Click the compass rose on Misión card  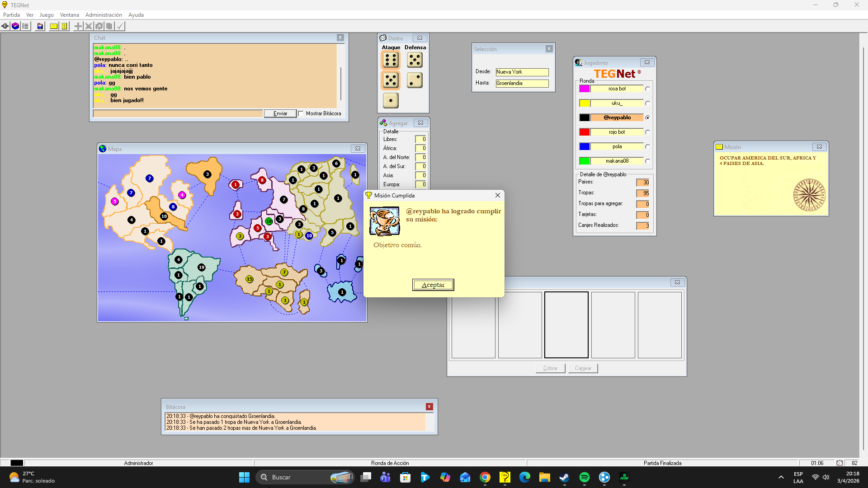tap(809, 195)
